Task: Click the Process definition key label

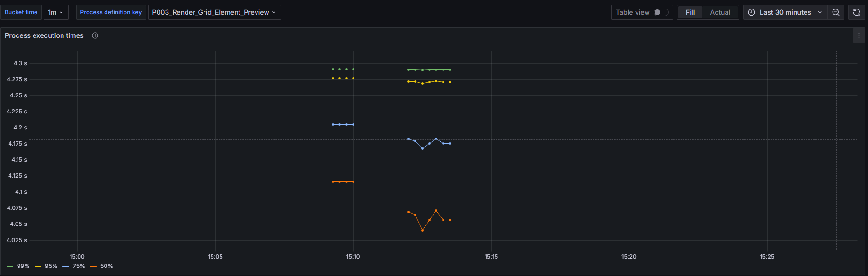Action: tap(111, 12)
